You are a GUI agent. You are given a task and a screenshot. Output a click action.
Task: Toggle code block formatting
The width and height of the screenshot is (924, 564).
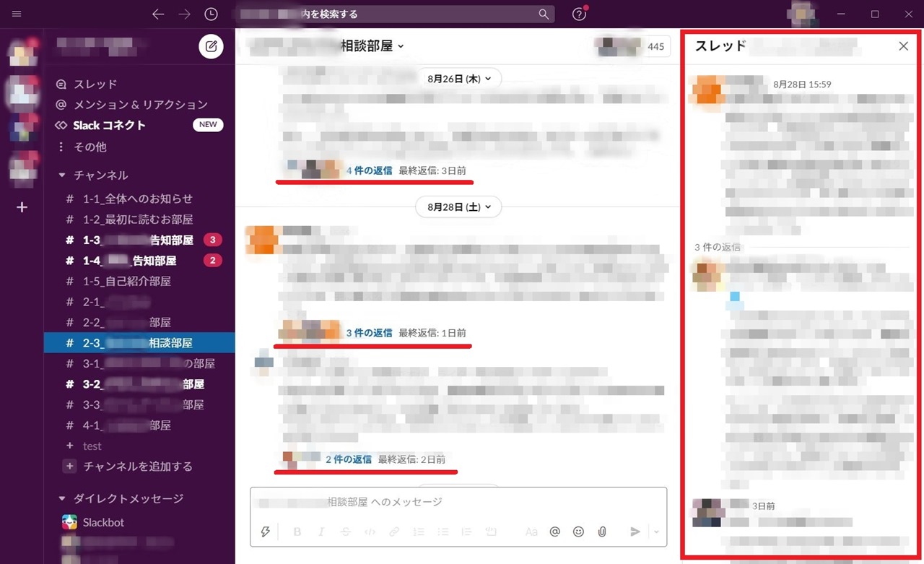(492, 532)
